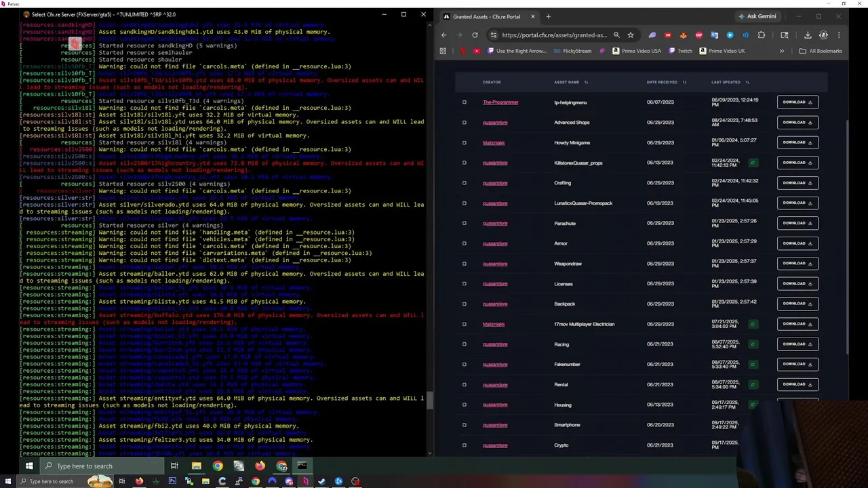The height and width of the screenshot is (488, 868).
Task: Tick the Licenses row checkbox
Action: point(465,284)
